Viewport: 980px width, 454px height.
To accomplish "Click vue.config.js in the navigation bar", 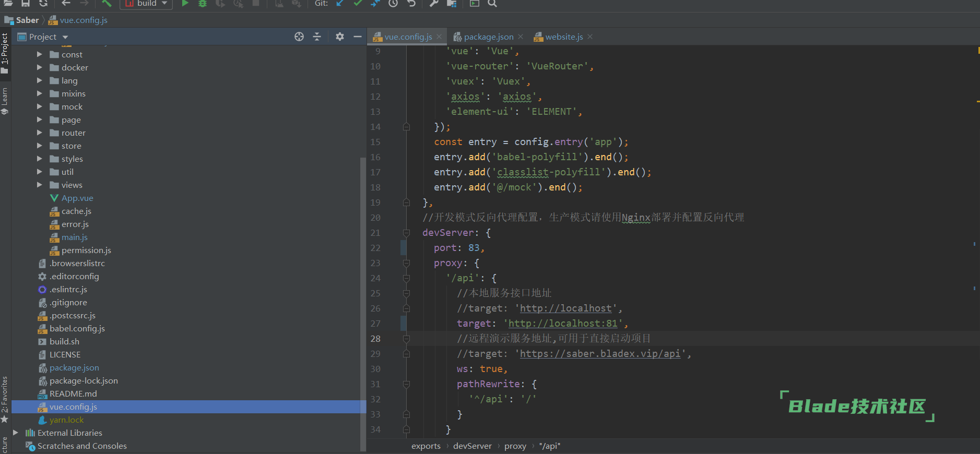I will point(78,20).
